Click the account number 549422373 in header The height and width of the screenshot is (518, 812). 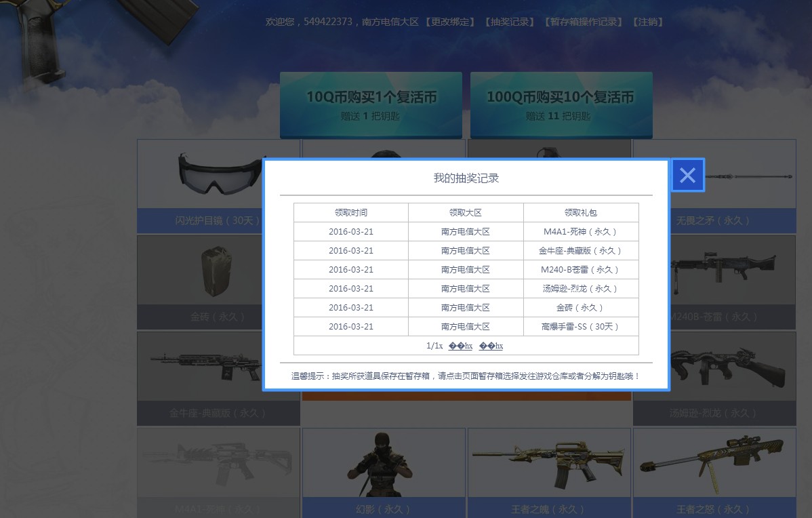coord(328,22)
